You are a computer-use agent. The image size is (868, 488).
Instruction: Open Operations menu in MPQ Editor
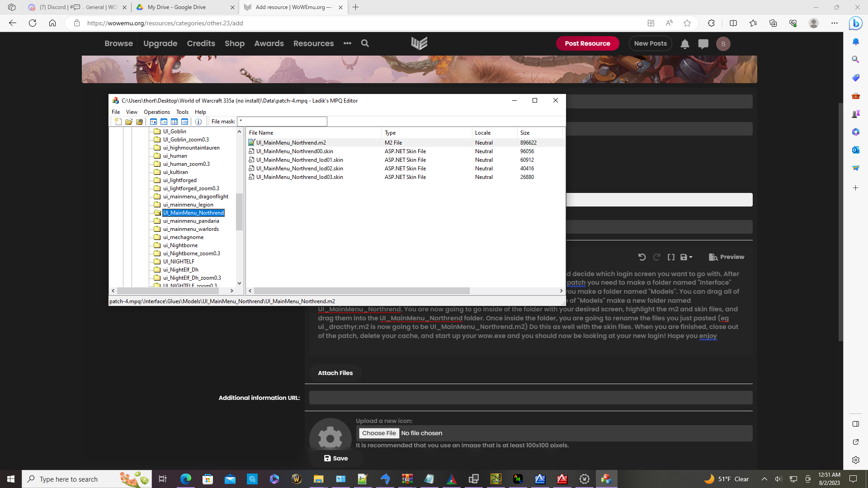coord(157,112)
